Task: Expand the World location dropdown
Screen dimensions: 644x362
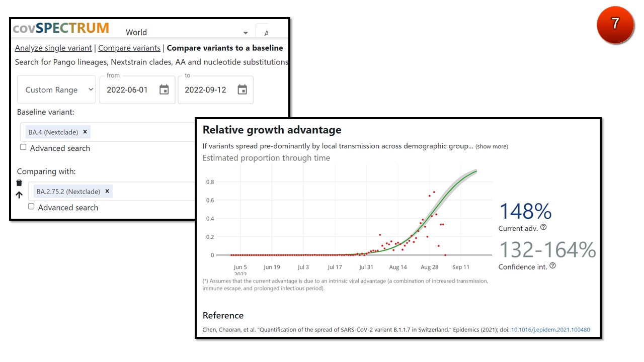Action: [x=246, y=33]
